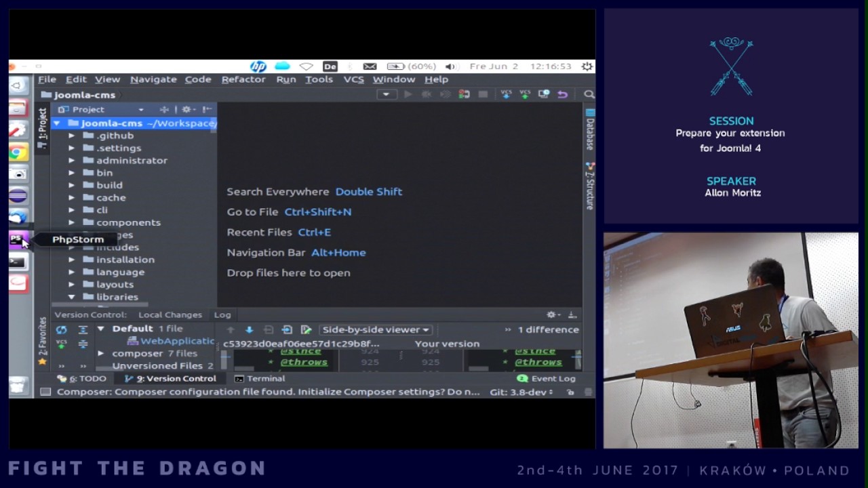Open the 2: Favorites side tab
The width and height of the screenshot is (868, 488).
pos(42,341)
